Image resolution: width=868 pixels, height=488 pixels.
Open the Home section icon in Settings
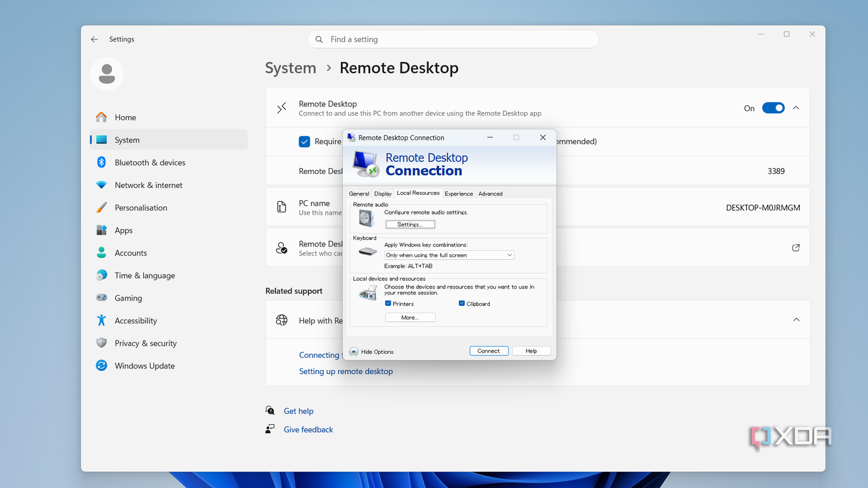101,117
